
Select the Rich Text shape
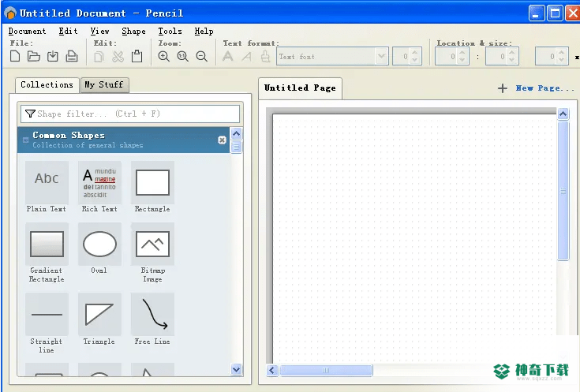[99, 187]
